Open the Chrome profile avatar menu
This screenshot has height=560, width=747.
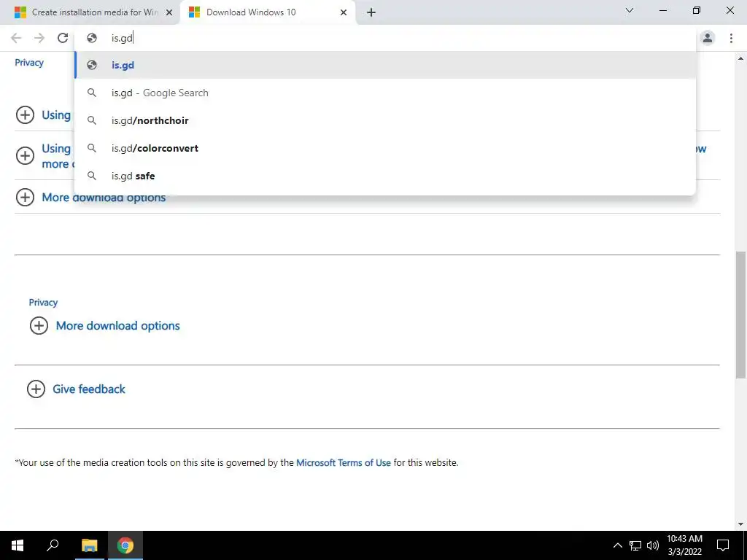point(708,38)
